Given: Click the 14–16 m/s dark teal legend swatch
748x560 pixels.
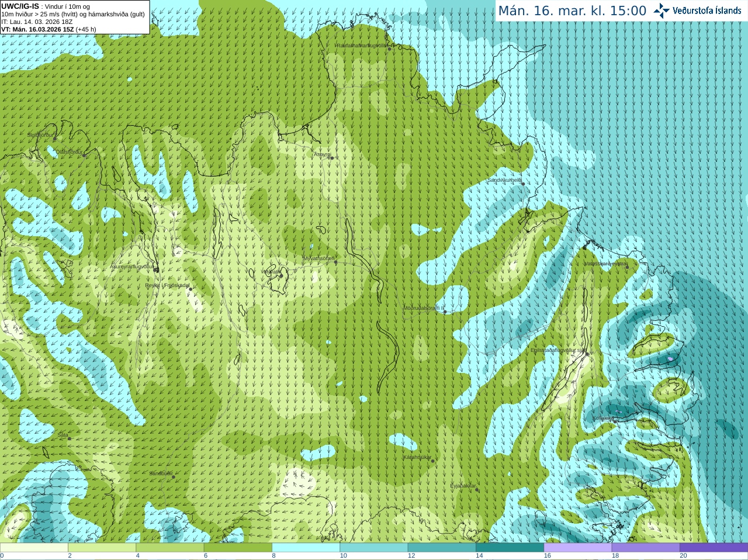Looking at the screenshot, I should click(x=510, y=548).
